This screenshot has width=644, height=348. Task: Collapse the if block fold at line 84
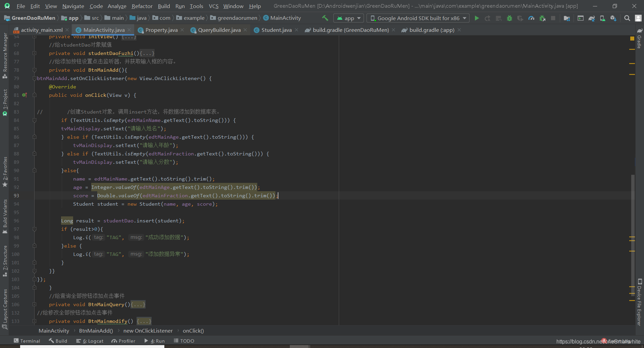pos(34,120)
